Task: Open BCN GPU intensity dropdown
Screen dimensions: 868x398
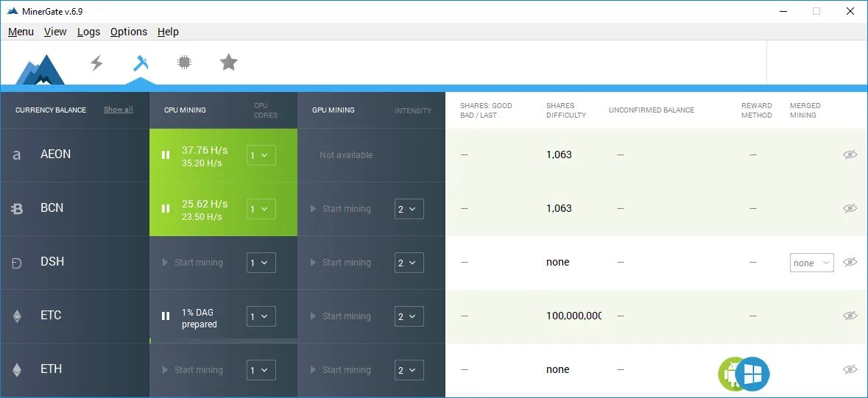Action: tap(409, 209)
